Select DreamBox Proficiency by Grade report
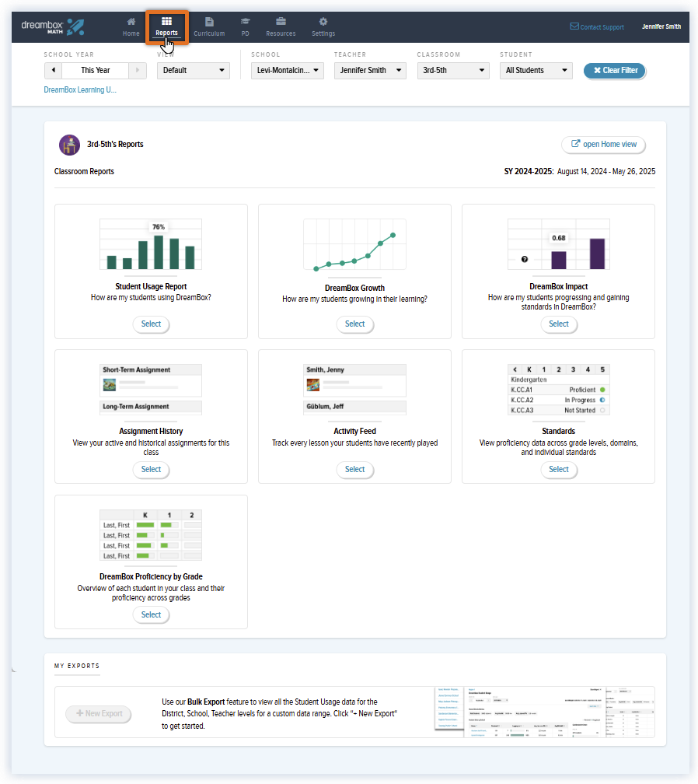This screenshot has height=784, width=698. pos(151,615)
